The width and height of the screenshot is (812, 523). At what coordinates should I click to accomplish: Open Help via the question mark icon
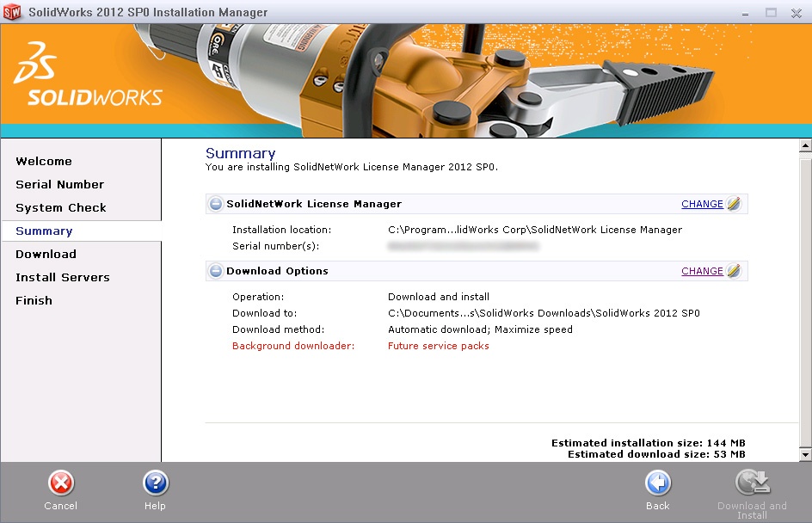(156, 483)
